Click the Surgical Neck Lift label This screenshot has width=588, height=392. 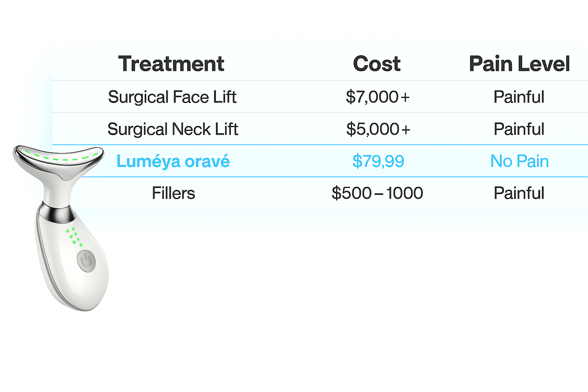(x=173, y=129)
